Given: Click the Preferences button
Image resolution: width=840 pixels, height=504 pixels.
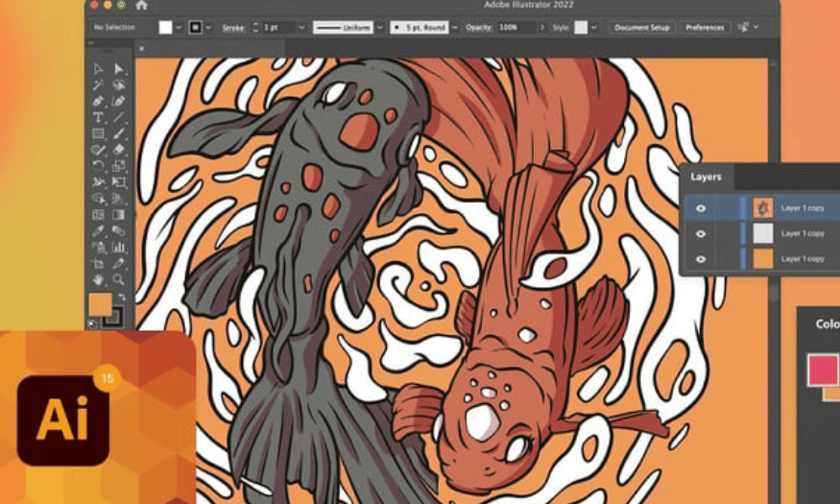Looking at the screenshot, I should click(705, 27).
